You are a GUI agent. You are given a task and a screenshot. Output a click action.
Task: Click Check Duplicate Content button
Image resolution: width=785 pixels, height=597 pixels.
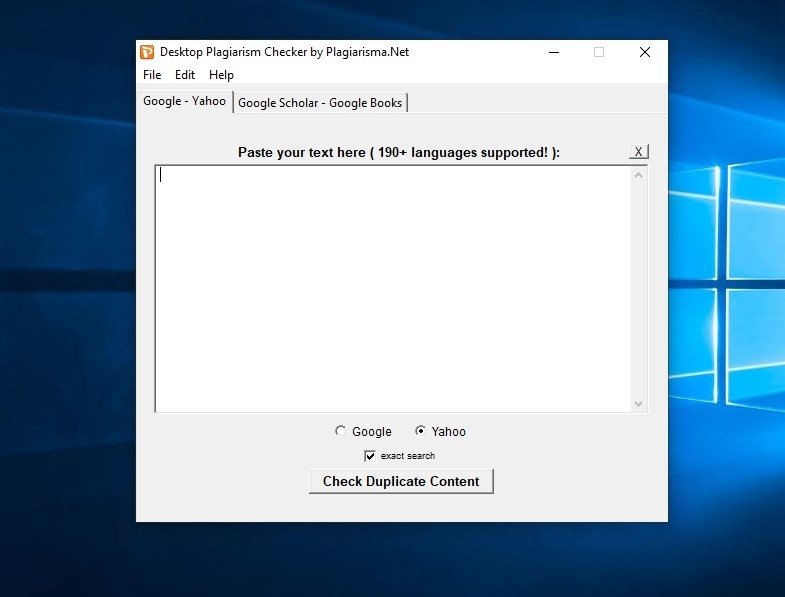[x=401, y=481]
